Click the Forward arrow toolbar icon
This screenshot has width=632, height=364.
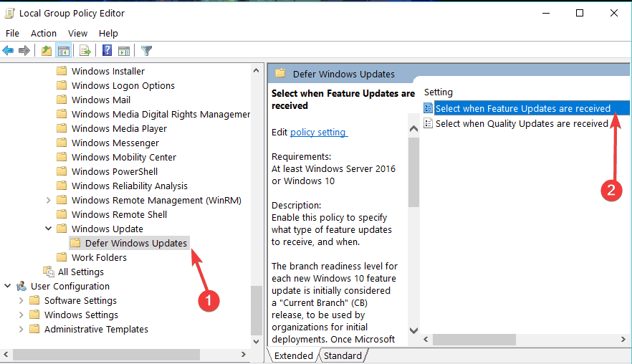tap(24, 50)
